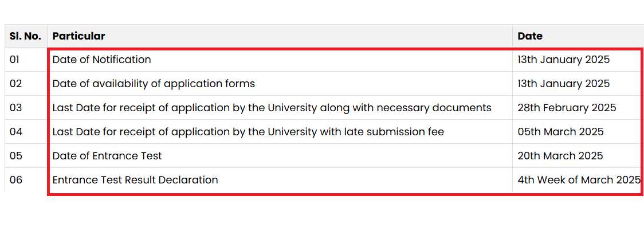Select the 'Date of Notification' cell
The width and height of the screenshot is (644, 231).
click(280, 60)
